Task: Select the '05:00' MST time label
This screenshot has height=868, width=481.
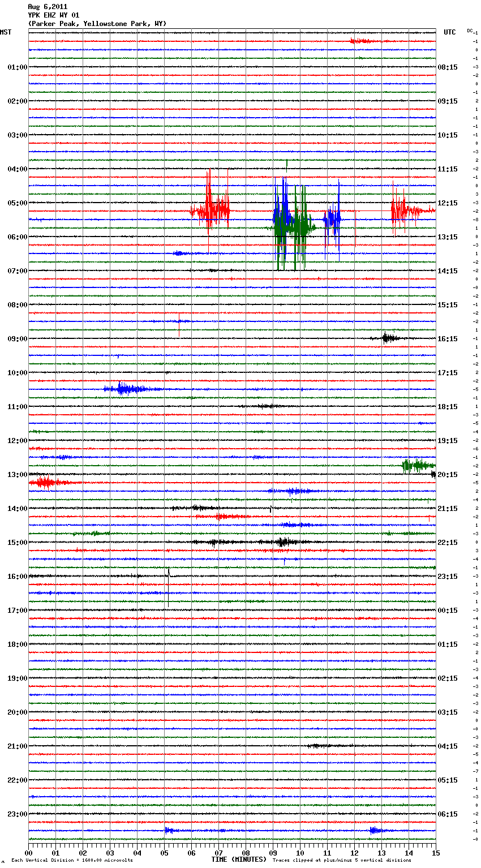Action: 18,203
